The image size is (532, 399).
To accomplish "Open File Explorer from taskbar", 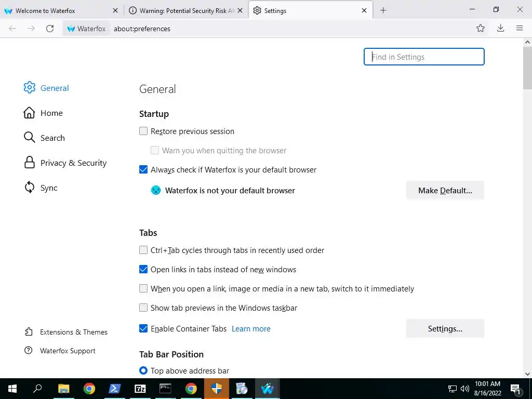I will [x=63, y=389].
